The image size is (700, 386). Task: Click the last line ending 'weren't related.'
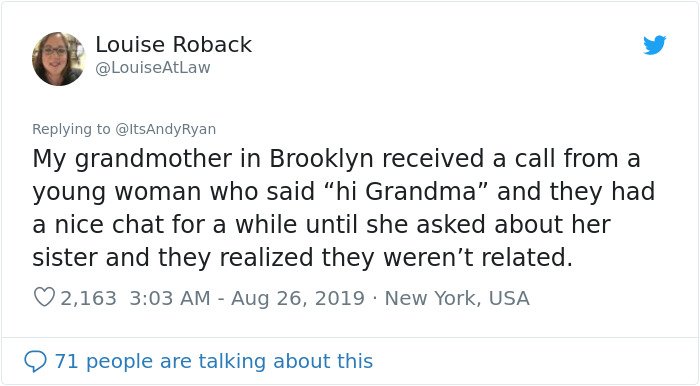[x=302, y=257]
